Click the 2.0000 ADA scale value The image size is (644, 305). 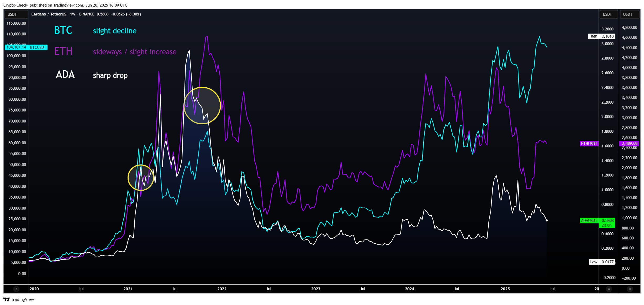click(x=607, y=116)
